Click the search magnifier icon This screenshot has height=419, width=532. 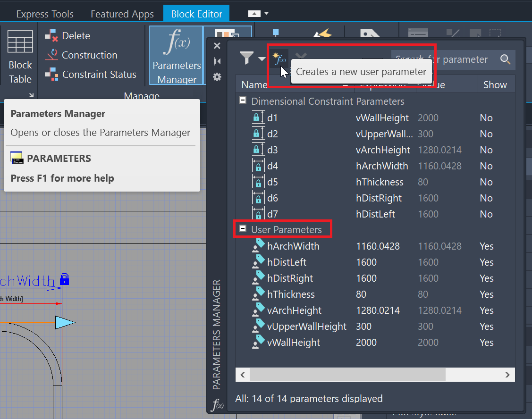point(505,59)
